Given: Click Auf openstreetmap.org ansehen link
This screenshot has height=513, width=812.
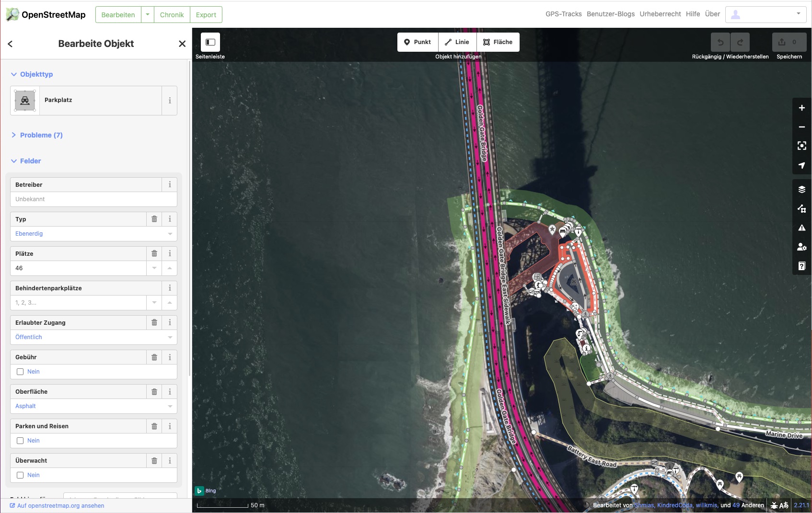Looking at the screenshot, I should 57,506.
